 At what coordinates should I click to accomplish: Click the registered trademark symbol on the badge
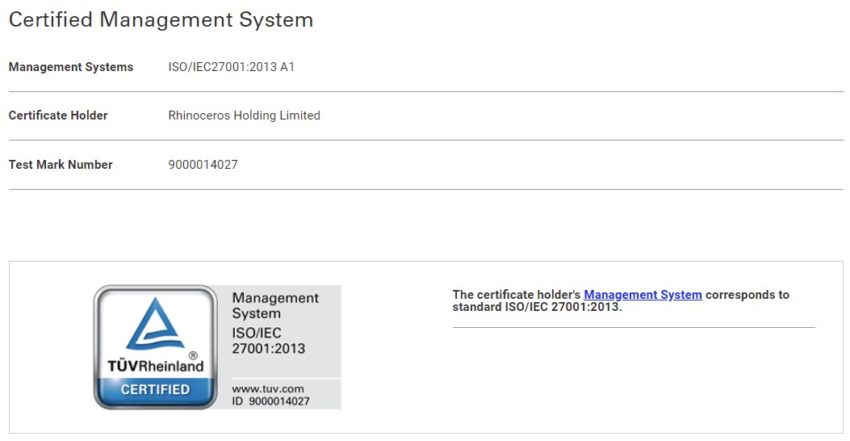pos(192,354)
